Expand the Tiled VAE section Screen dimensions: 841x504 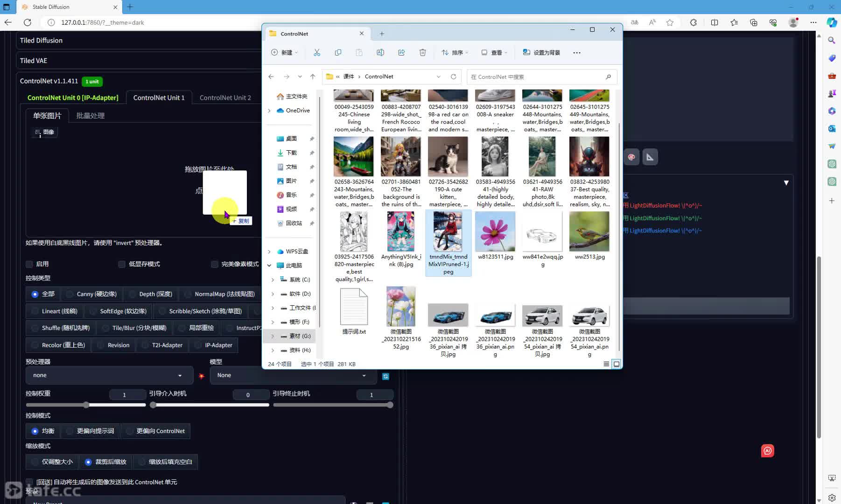139,61
